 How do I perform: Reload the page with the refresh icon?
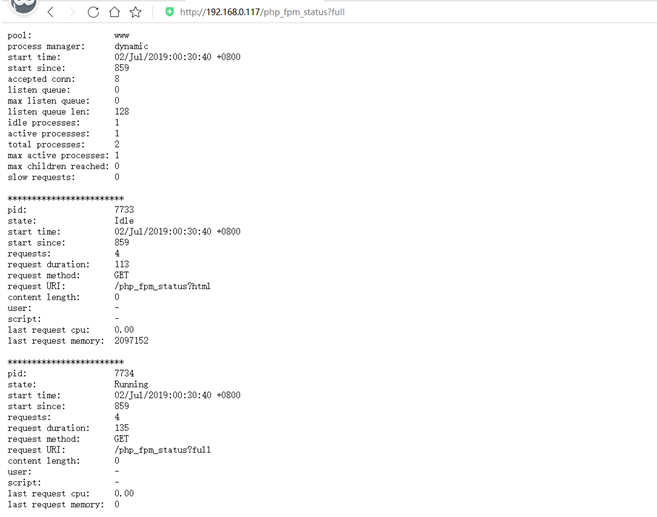coord(93,12)
